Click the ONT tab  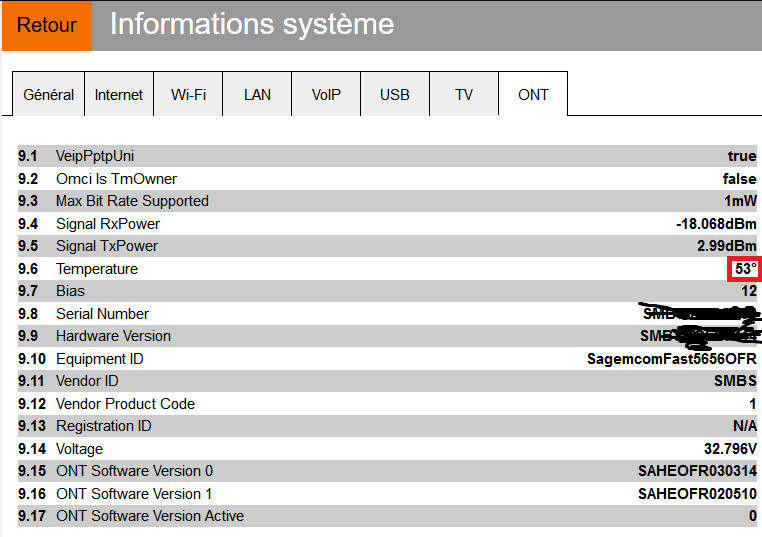533,95
